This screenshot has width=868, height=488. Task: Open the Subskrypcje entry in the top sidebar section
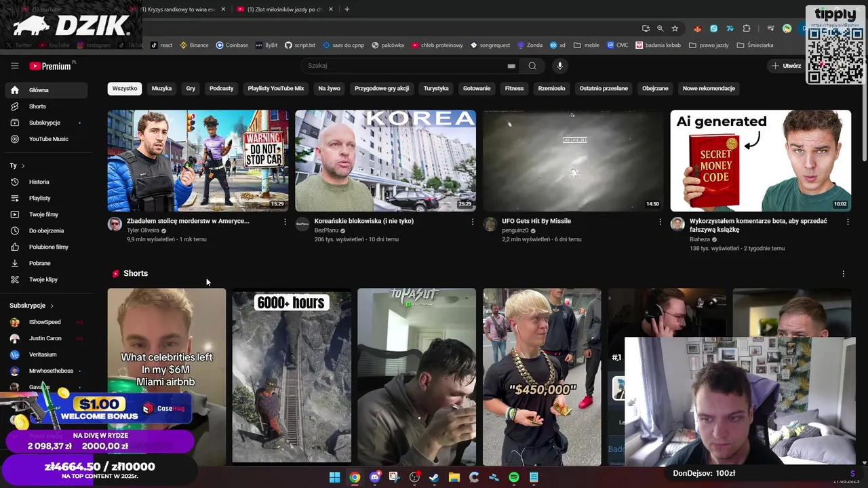46,123
